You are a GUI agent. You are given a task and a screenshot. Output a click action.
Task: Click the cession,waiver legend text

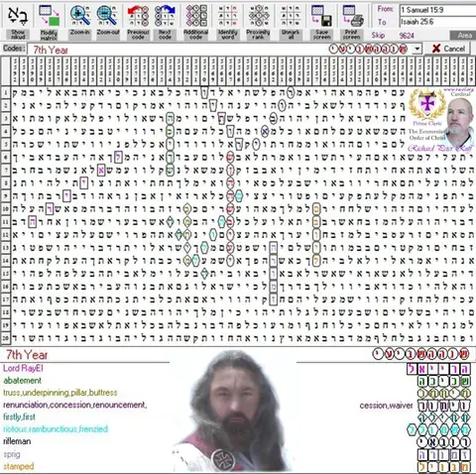click(x=386, y=406)
